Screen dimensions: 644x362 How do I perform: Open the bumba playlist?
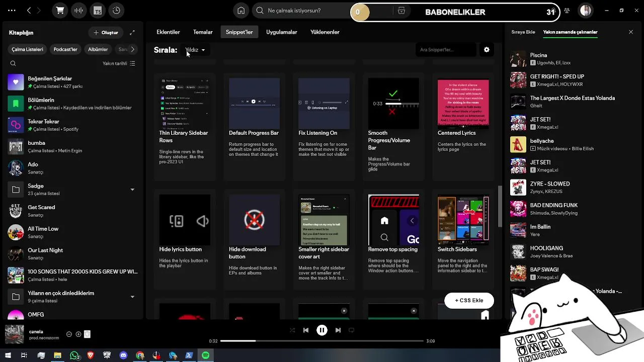pos(73,147)
